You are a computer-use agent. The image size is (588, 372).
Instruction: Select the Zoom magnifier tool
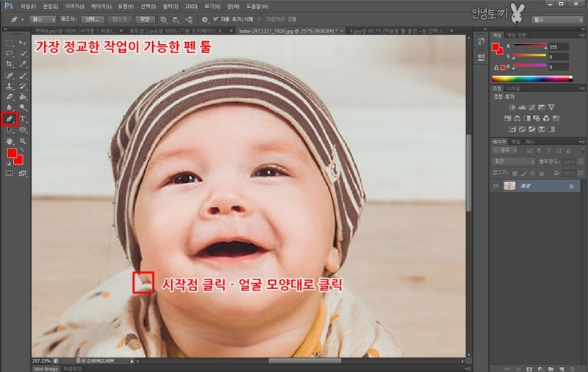(x=23, y=140)
